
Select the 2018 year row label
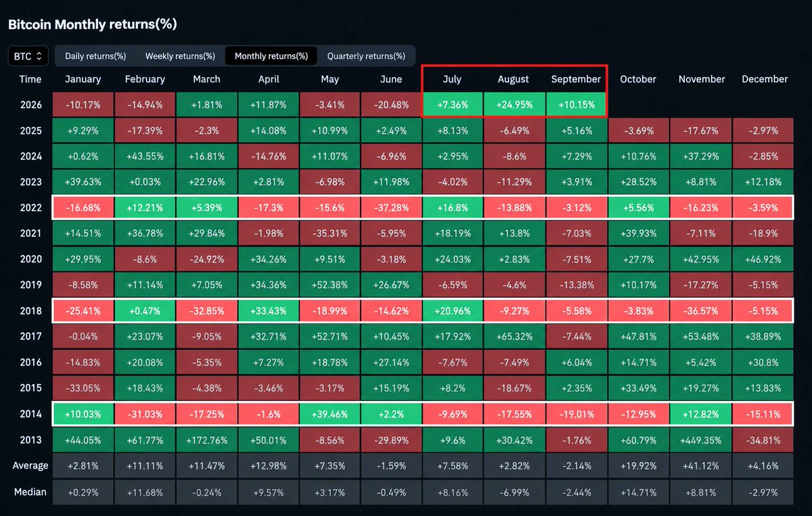pyautogui.click(x=30, y=311)
